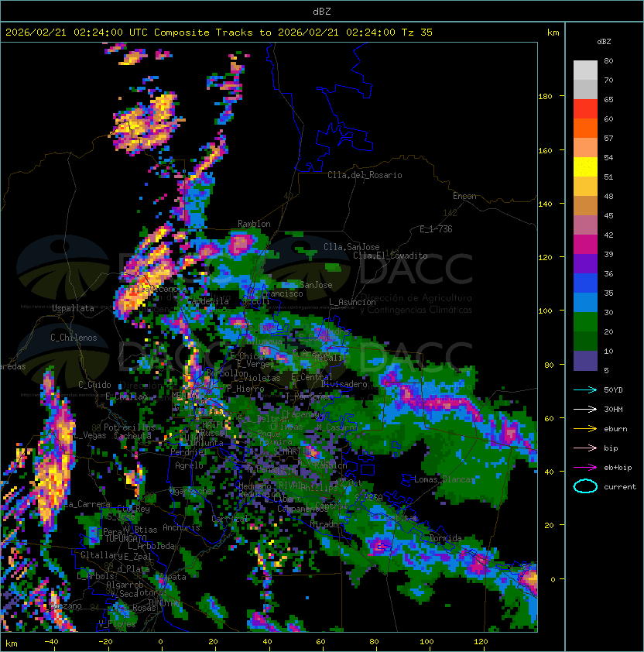Screen dimensions: 644x652
Task: Click the white 30HM track arrow
Action: tap(585, 410)
